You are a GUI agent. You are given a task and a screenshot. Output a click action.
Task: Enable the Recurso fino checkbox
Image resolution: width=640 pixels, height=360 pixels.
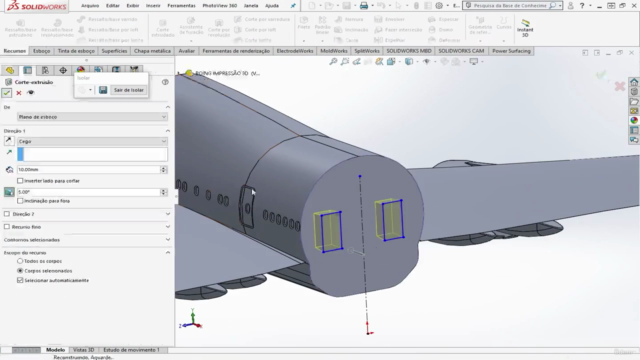point(7,227)
